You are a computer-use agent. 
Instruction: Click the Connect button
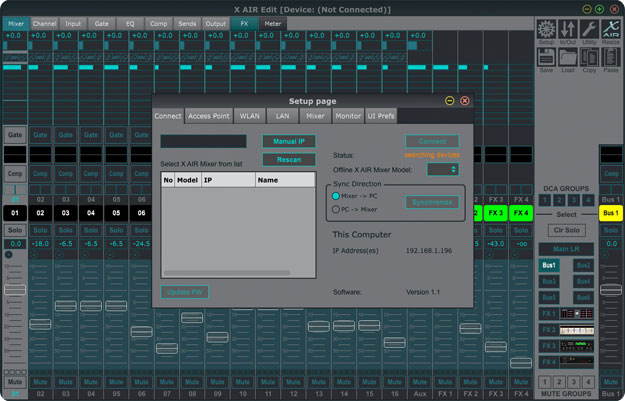(432, 141)
